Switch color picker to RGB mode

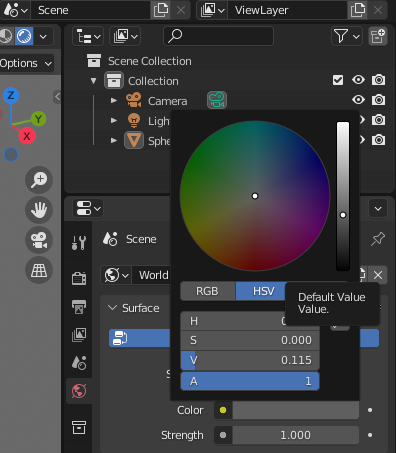(208, 291)
